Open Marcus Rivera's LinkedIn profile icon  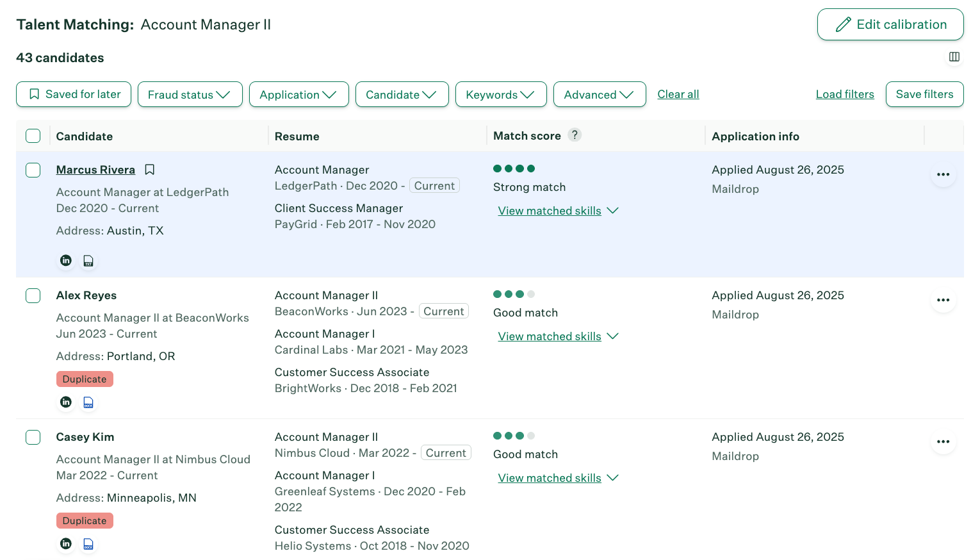tap(66, 260)
